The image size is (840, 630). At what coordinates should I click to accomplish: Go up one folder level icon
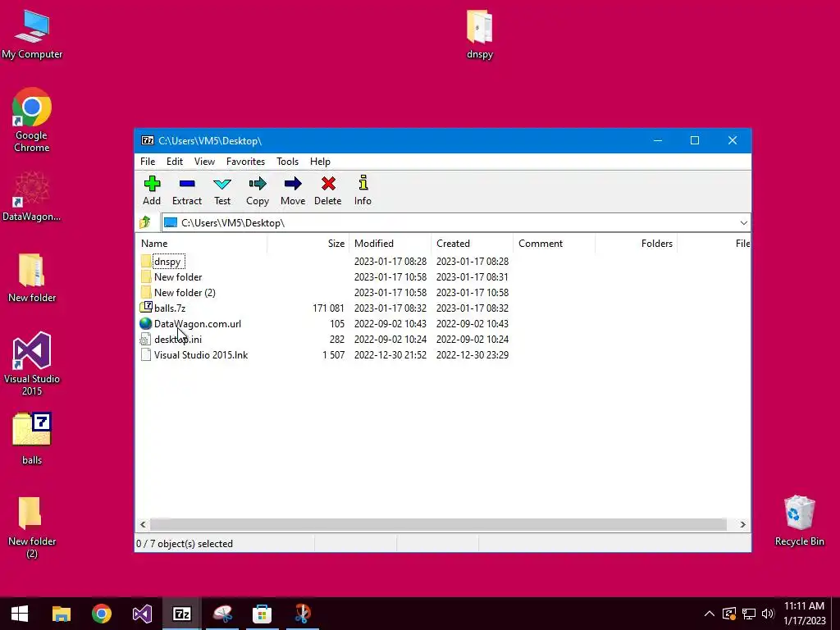tap(145, 222)
